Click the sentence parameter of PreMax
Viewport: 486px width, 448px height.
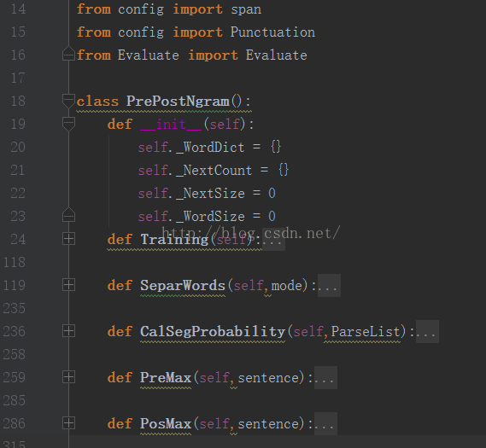pyautogui.click(x=268, y=378)
